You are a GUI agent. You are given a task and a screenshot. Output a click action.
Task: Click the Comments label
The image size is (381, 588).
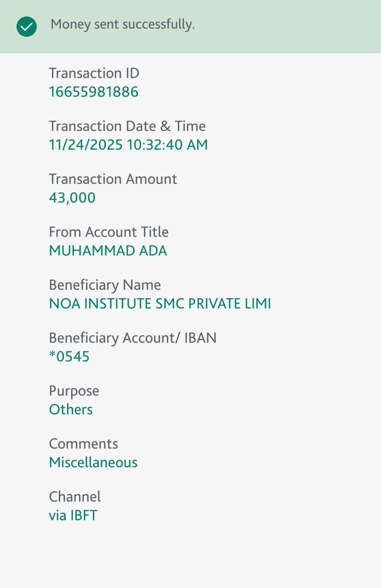click(83, 444)
